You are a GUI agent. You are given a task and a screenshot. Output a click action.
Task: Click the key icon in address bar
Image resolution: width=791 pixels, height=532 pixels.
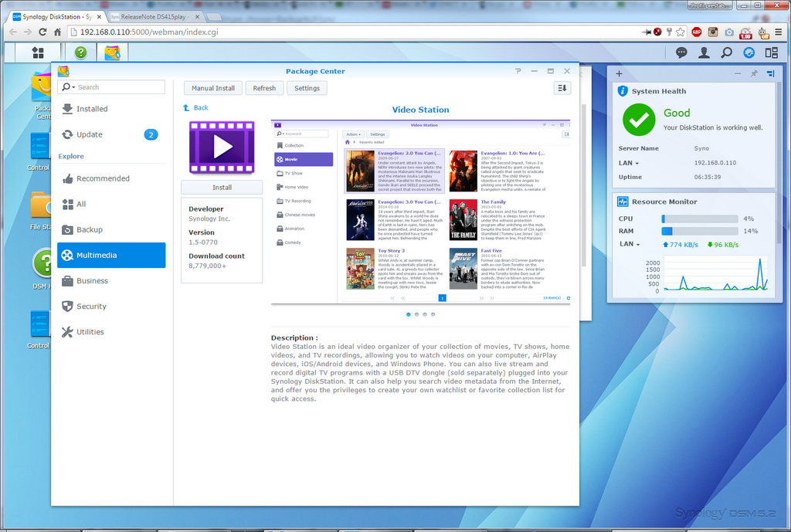click(x=669, y=32)
